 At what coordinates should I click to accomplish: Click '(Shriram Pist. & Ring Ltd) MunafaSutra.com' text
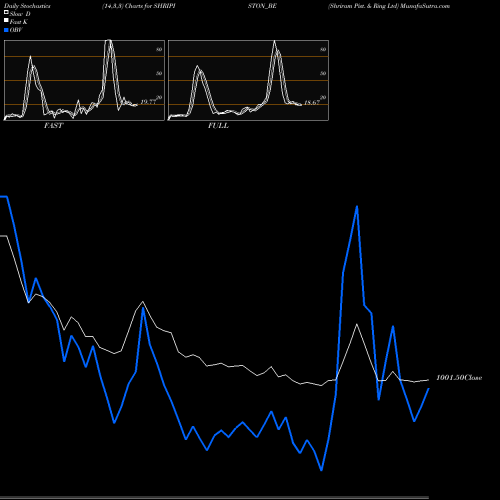(x=389, y=6)
